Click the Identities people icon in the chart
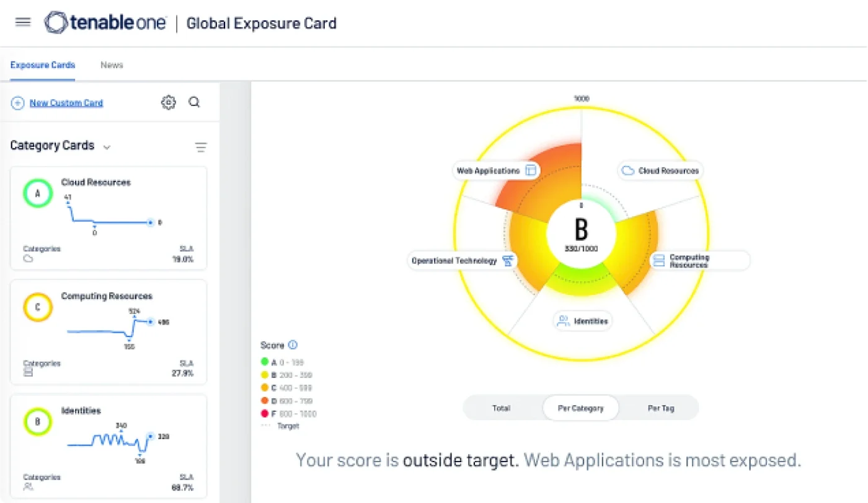The image size is (868, 503). pyautogui.click(x=562, y=320)
